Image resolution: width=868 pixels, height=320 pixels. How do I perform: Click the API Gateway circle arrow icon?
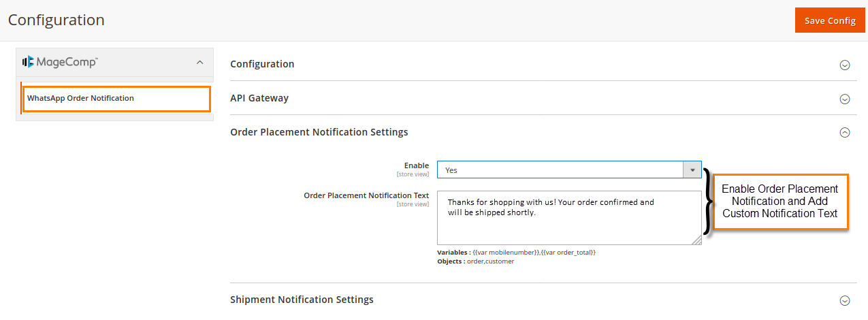pyautogui.click(x=845, y=99)
